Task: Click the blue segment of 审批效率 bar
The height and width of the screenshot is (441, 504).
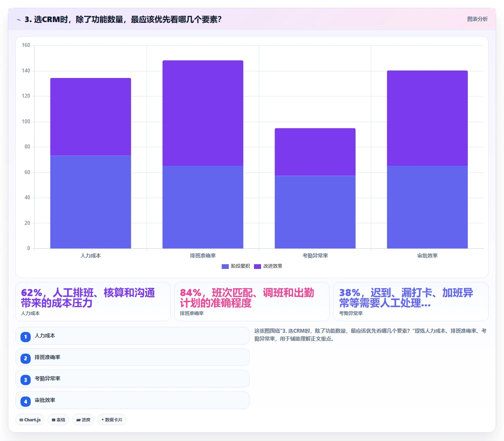Action: click(427, 207)
